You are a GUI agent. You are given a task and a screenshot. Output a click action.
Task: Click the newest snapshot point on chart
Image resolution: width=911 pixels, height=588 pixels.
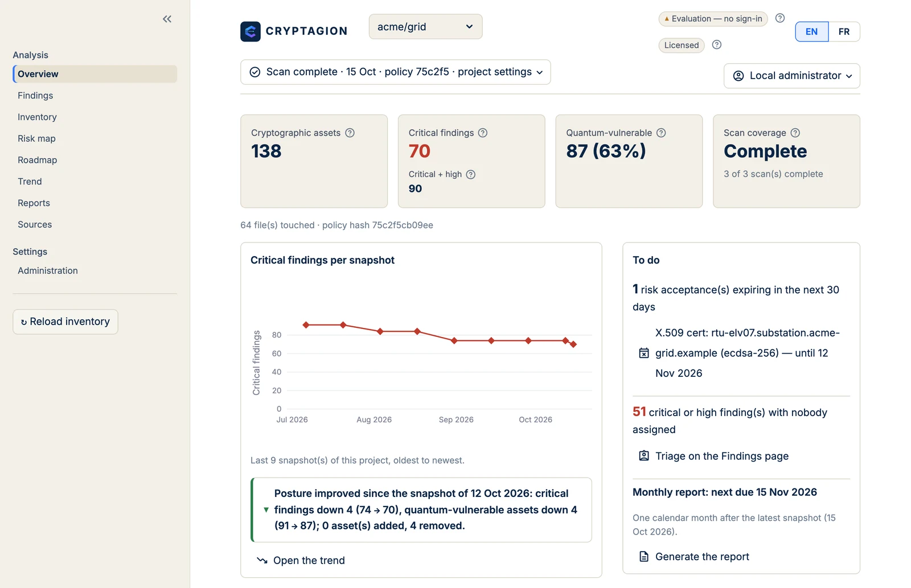pyautogui.click(x=573, y=344)
